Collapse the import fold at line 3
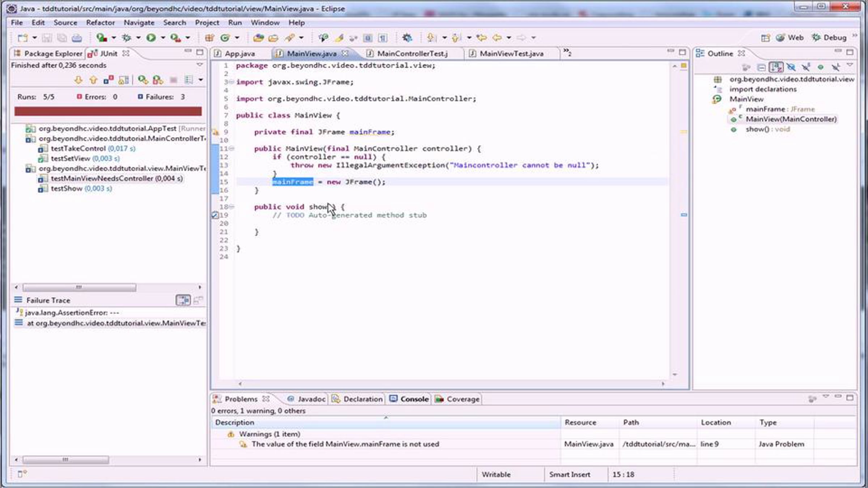This screenshot has width=868, height=488. click(231, 82)
